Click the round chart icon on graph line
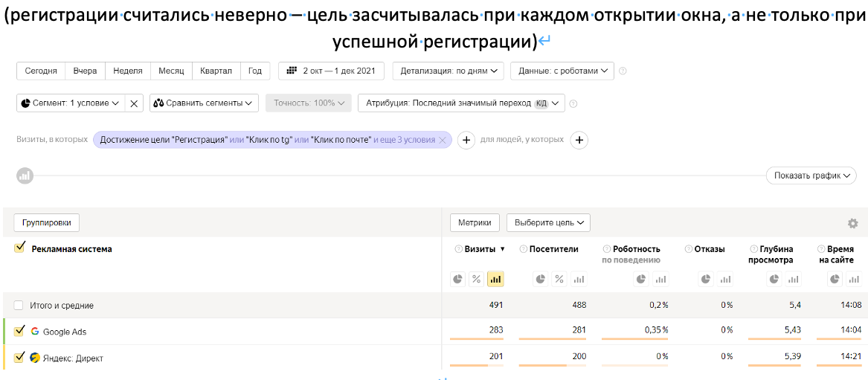This screenshot has width=868, height=380. (x=25, y=176)
